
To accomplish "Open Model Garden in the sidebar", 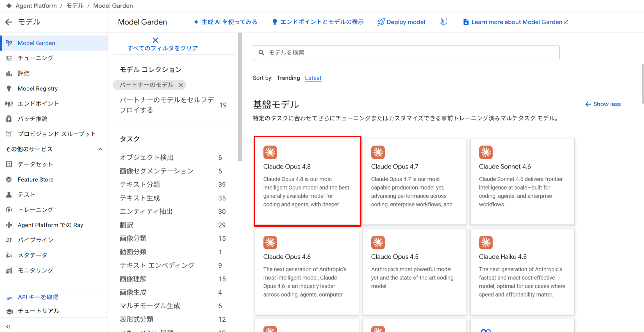I will pyautogui.click(x=54, y=43).
